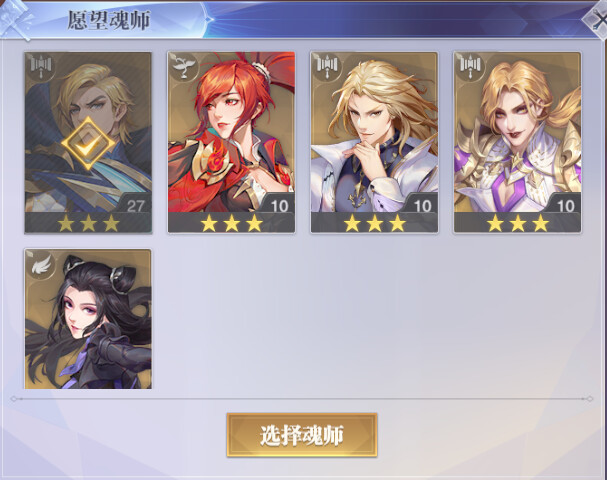The image size is (607, 480).
Task: Click the hammer emblem beside the title
Action: [15, 19]
